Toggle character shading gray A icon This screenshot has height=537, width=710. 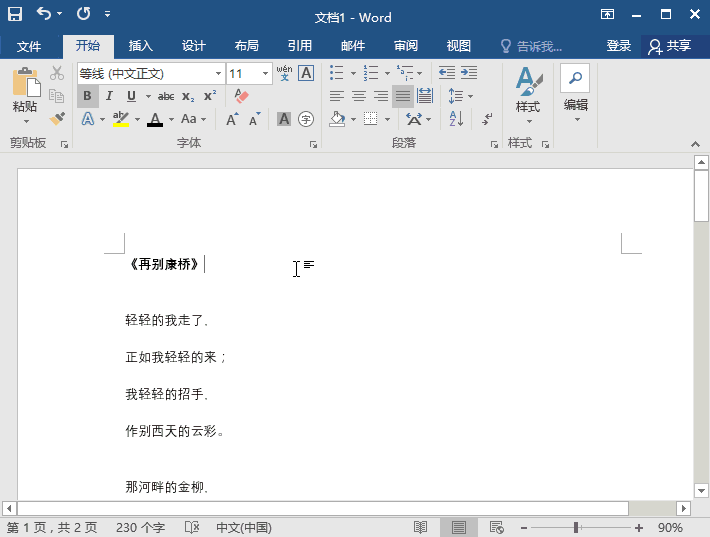(x=284, y=119)
